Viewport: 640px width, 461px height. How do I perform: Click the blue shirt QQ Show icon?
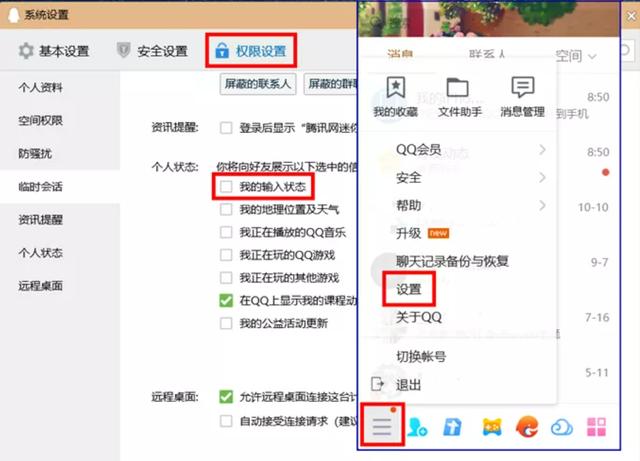tap(452, 427)
